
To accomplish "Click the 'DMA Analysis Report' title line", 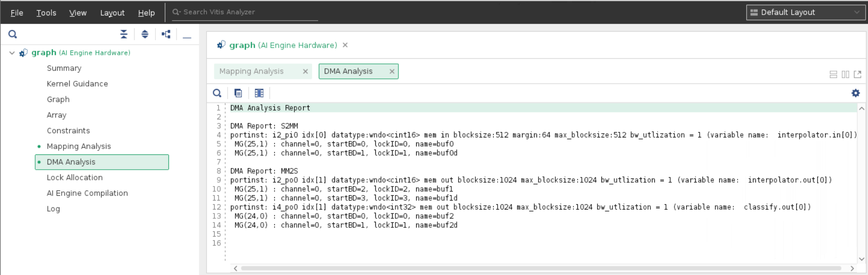I will click(x=270, y=108).
